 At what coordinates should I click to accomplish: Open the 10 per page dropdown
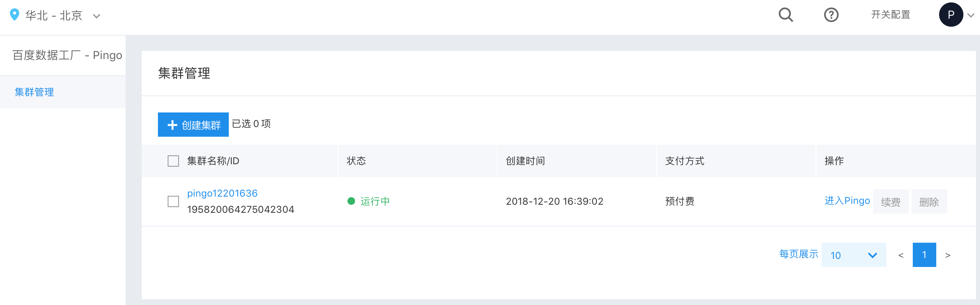(x=854, y=255)
